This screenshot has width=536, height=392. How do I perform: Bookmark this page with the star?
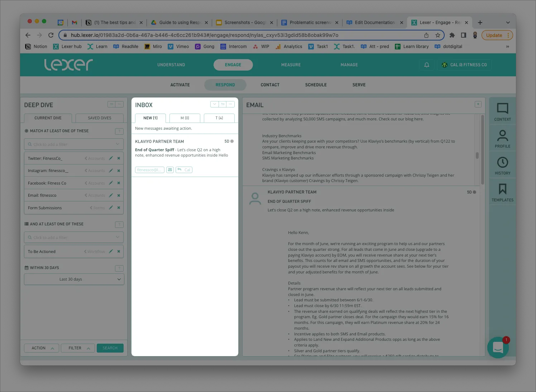pyautogui.click(x=437, y=35)
